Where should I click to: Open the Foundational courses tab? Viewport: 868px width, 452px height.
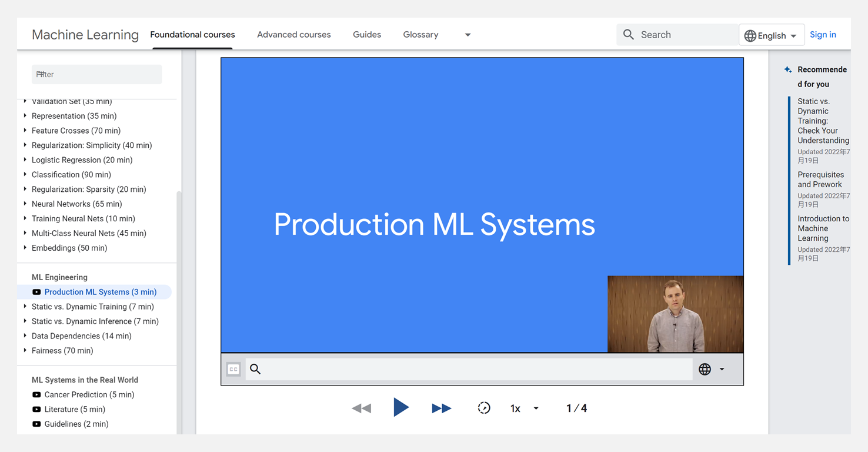point(192,35)
